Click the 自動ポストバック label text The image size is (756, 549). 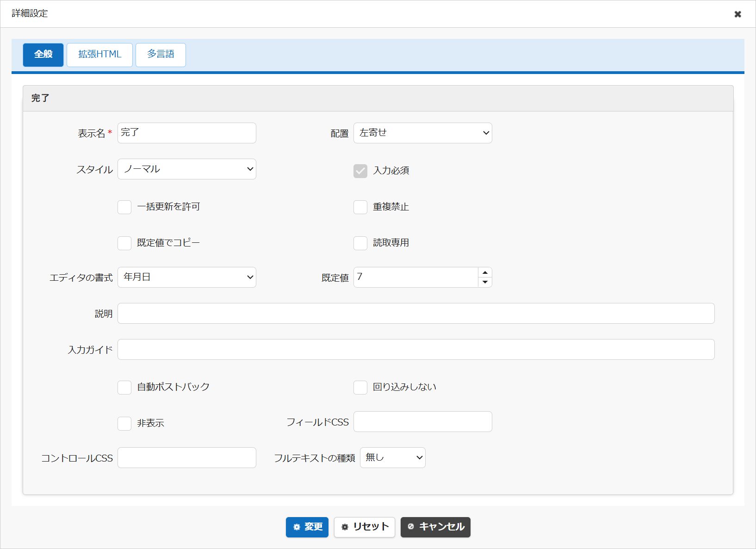pos(173,387)
